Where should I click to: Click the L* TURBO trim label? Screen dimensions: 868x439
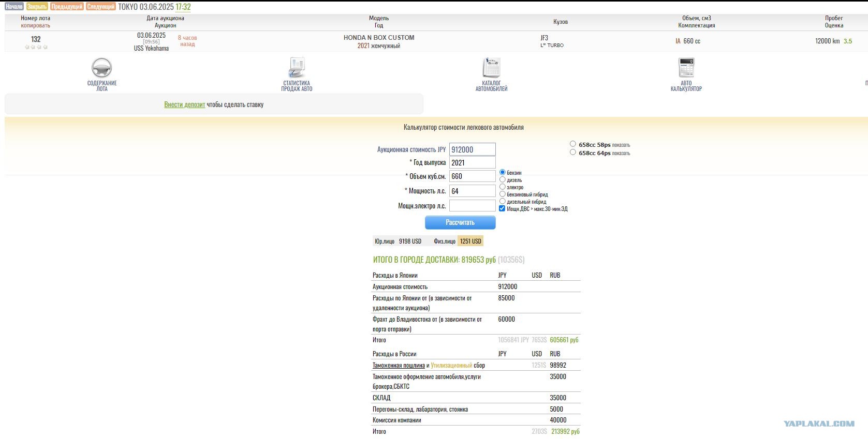coord(552,46)
